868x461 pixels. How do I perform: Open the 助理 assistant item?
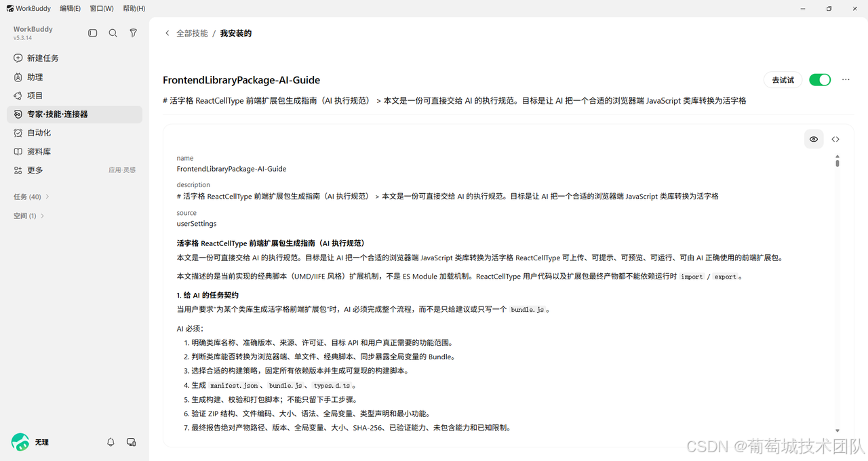75,77
